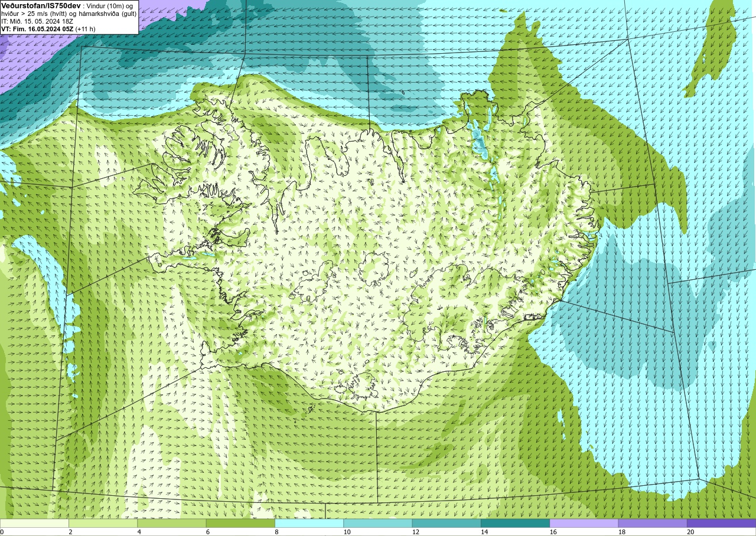
Task: Select the light teal 10–12 m/s swatch
Action: pos(378,523)
